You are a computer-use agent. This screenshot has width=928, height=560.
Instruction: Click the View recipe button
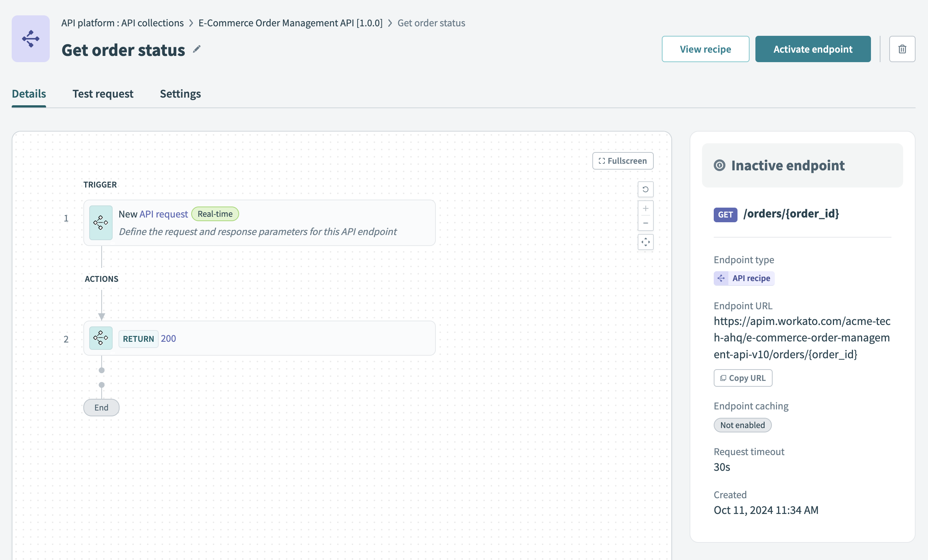tap(705, 49)
